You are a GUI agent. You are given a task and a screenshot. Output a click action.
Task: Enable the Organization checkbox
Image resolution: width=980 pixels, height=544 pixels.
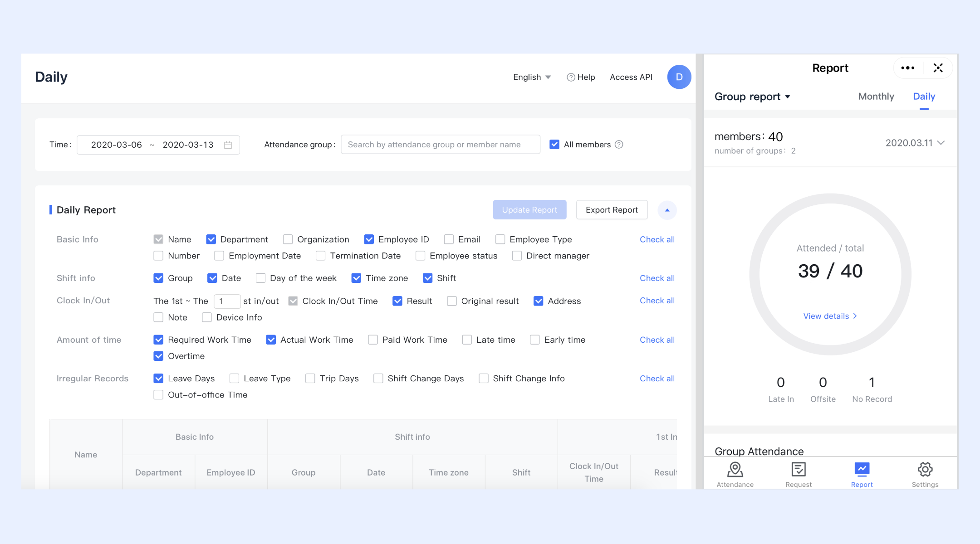click(x=288, y=239)
